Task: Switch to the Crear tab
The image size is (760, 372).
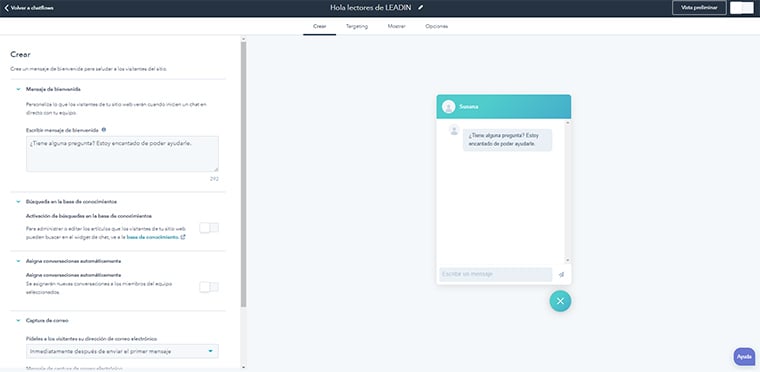Action: point(319,27)
